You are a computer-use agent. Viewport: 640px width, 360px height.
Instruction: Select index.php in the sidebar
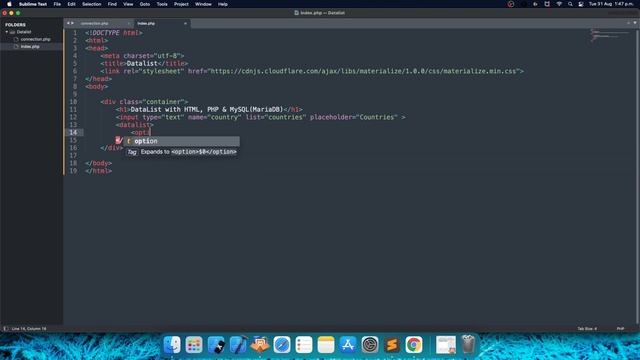pyautogui.click(x=30, y=47)
